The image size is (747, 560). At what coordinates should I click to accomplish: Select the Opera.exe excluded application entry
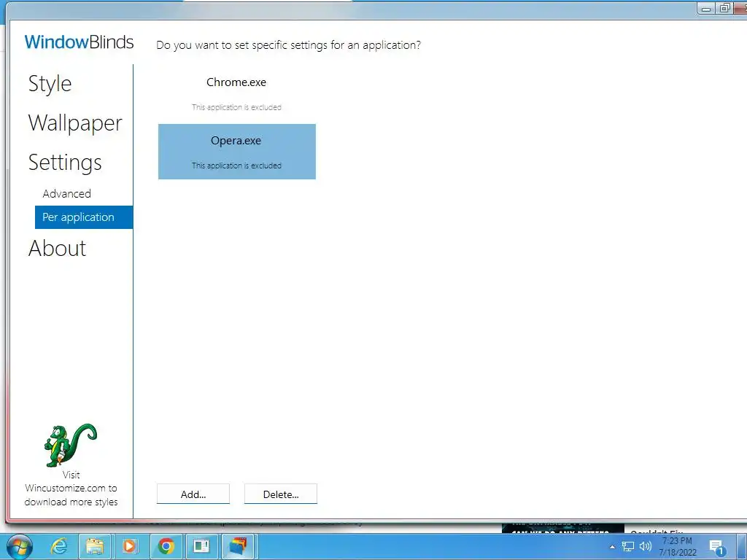[237, 152]
